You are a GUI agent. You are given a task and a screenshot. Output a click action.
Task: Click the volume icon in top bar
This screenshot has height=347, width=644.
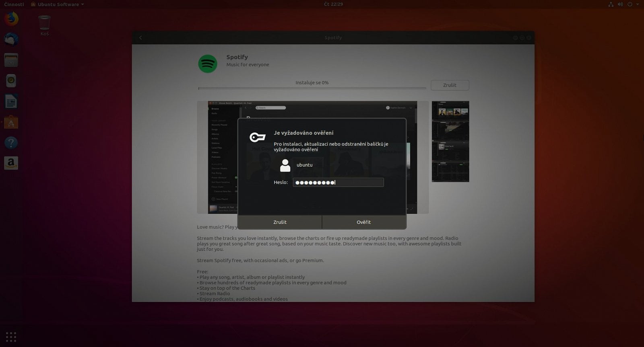click(x=620, y=4)
